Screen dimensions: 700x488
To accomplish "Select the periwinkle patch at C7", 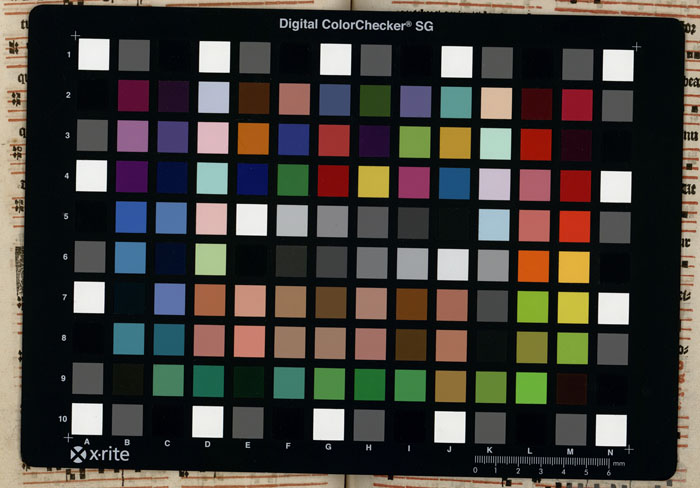I will [170, 299].
